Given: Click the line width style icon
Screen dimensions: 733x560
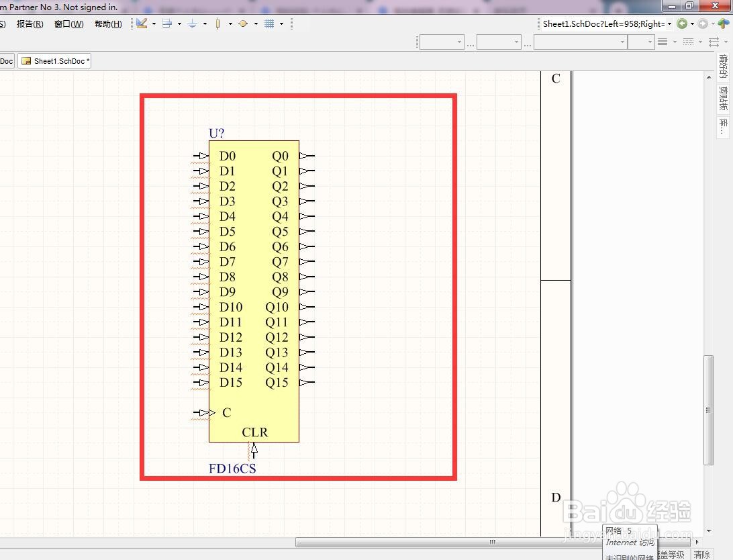Looking at the screenshot, I should click(663, 42).
